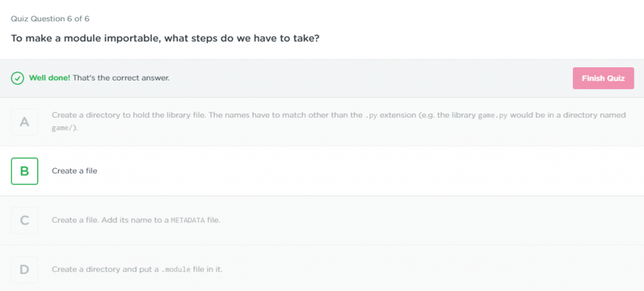Image resolution: width=644 pixels, height=291 pixels.
Task: Click the METADATA code word in option C
Action: pyautogui.click(x=187, y=221)
